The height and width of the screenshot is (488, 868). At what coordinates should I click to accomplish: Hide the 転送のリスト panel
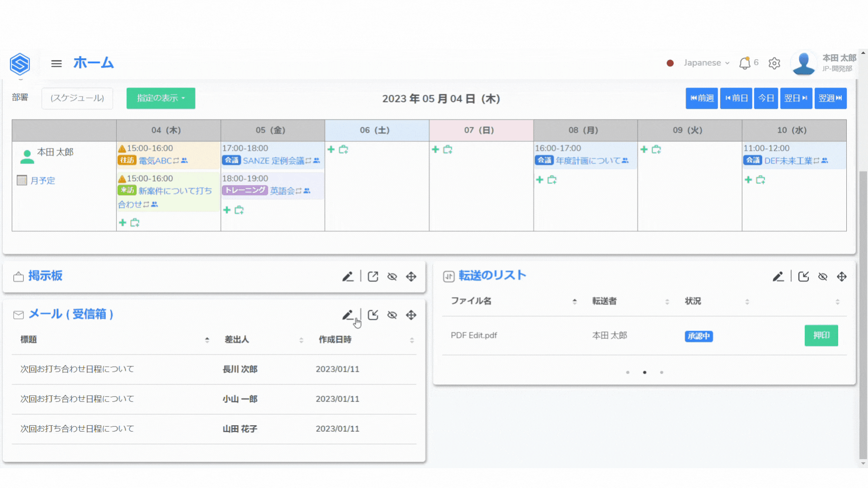tap(822, 277)
